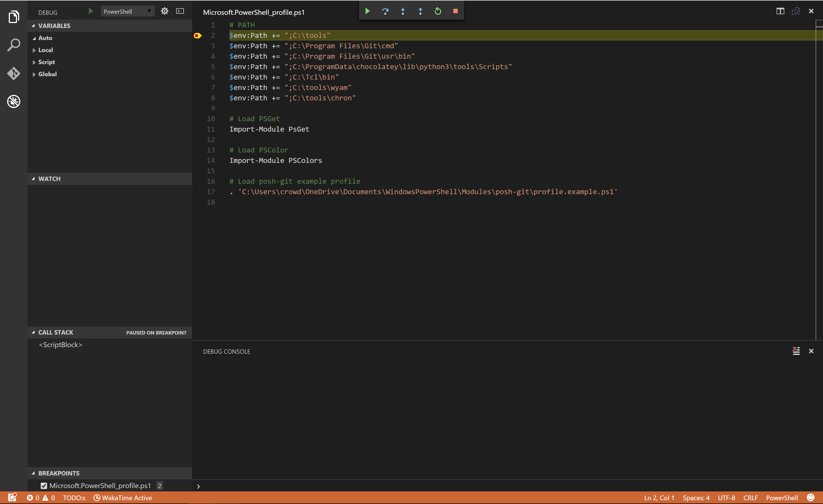Click breakpoint line number badge 2
The height and width of the screenshot is (504, 823).
(x=160, y=486)
